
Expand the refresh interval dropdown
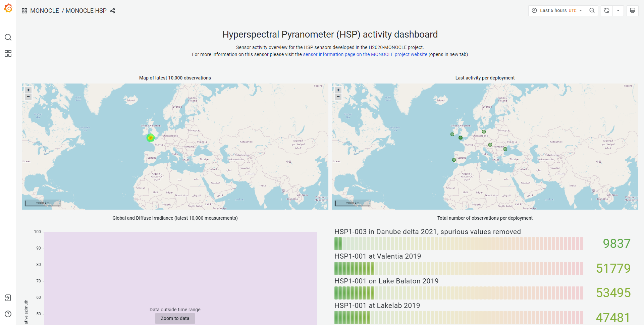click(x=618, y=10)
